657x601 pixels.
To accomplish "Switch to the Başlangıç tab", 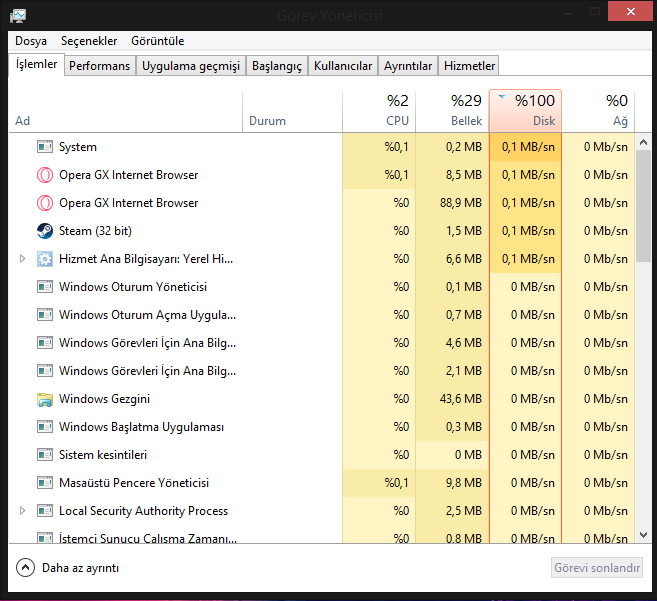I will (277, 66).
